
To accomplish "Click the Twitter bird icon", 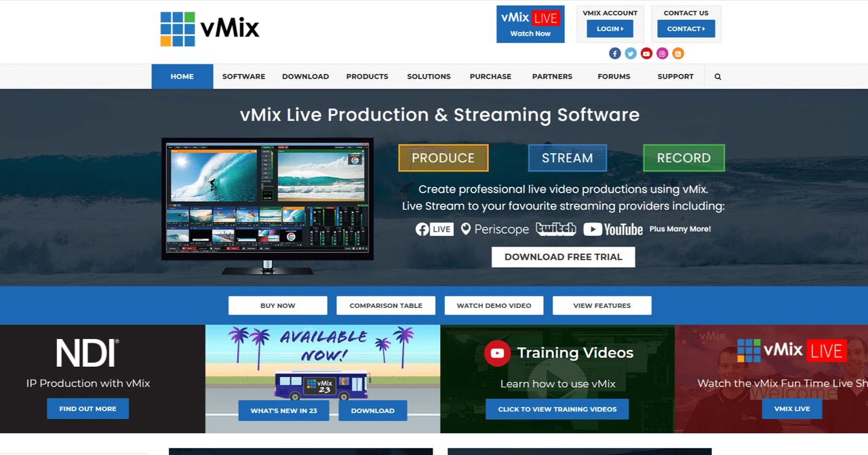I will point(630,53).
